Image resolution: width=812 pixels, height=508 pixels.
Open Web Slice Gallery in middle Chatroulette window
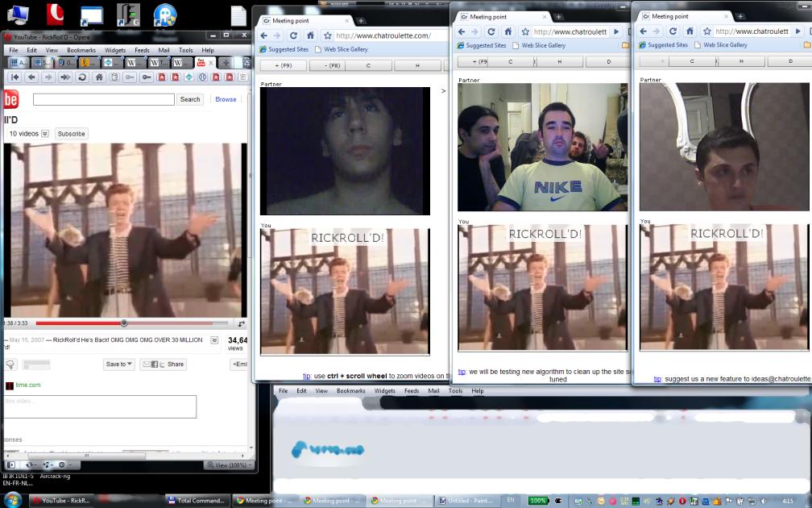tap(539, 45)
